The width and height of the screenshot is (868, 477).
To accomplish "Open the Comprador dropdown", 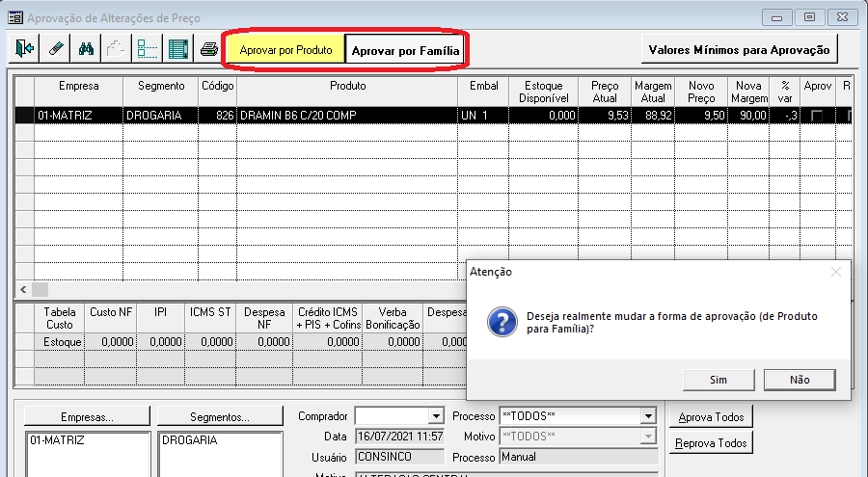I will pos(436,416).
